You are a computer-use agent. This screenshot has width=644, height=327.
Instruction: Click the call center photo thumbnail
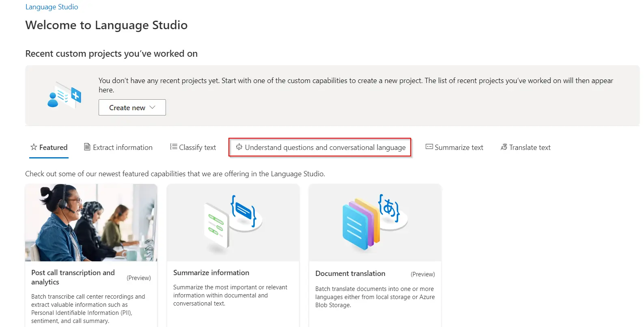coord(91,222)
